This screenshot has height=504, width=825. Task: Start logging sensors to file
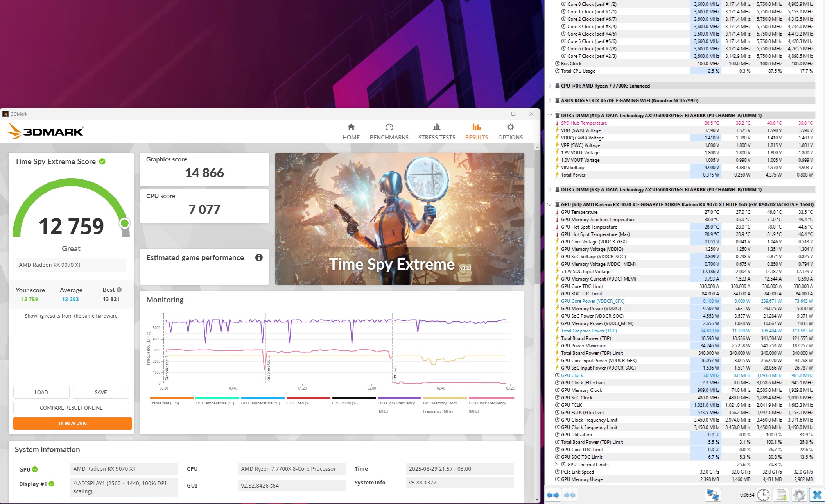pos(782,495)
